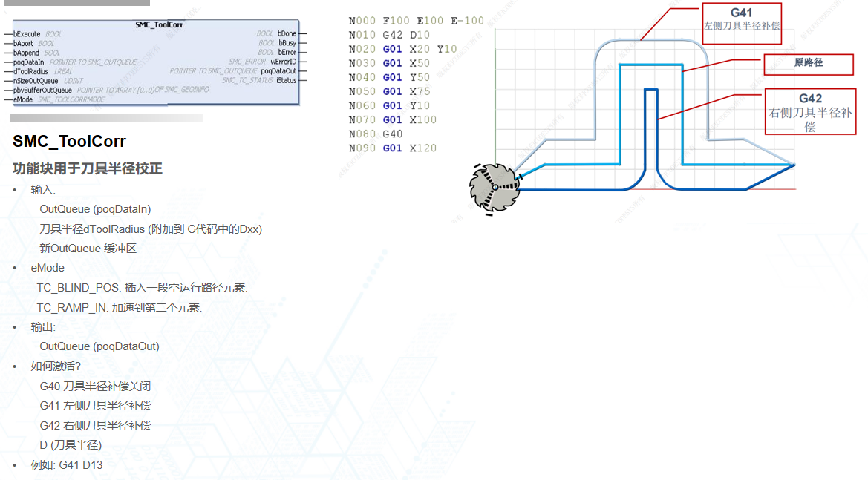
Task: Click the saw blade cutter icon
Action: tap(494, 187)
